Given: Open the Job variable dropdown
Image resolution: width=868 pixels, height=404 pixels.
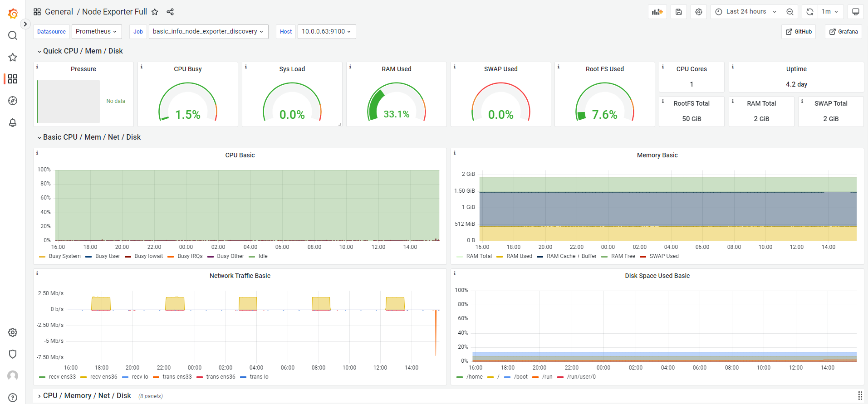Looking at the screenshot, I should tap(209, 31).
